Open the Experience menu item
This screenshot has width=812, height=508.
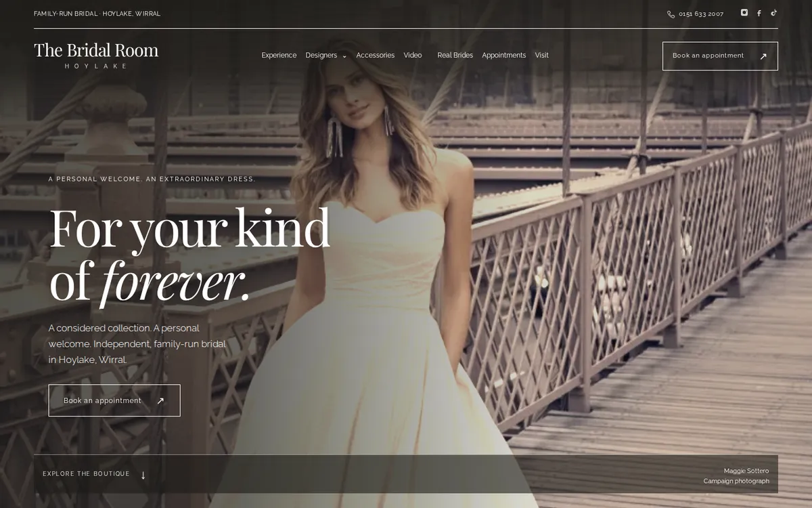click(279, 56)
